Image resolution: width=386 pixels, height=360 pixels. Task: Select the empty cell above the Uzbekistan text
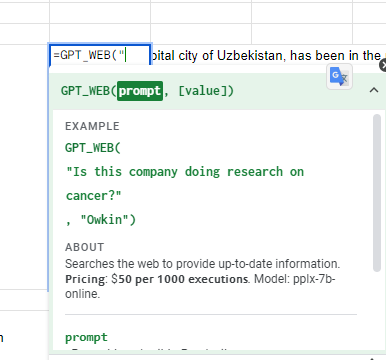click(201, 34)
